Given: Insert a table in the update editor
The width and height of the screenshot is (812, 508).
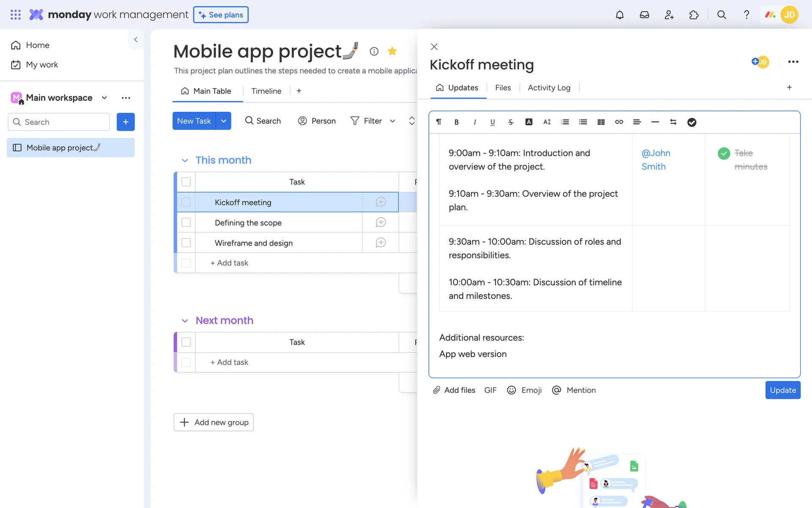Looking at the screenshot, I should (601, 122).
